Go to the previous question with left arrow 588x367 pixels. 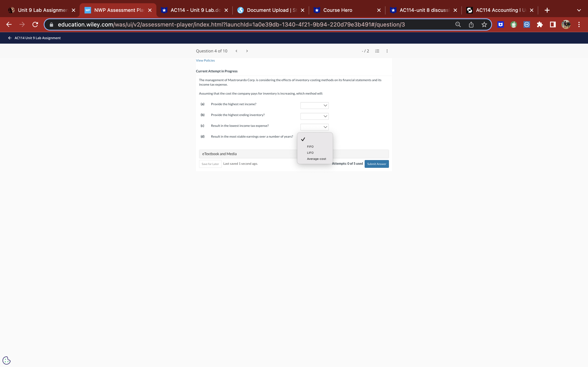(x=236, y=51)
